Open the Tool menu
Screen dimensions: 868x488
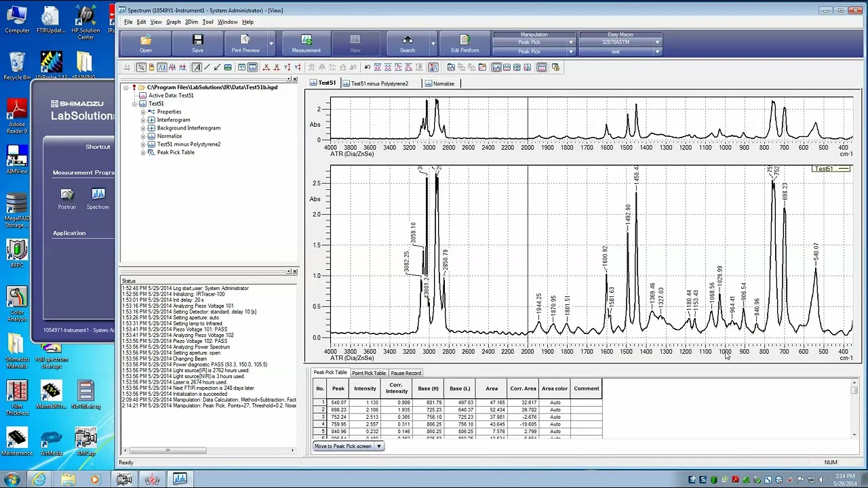(208, 22)
